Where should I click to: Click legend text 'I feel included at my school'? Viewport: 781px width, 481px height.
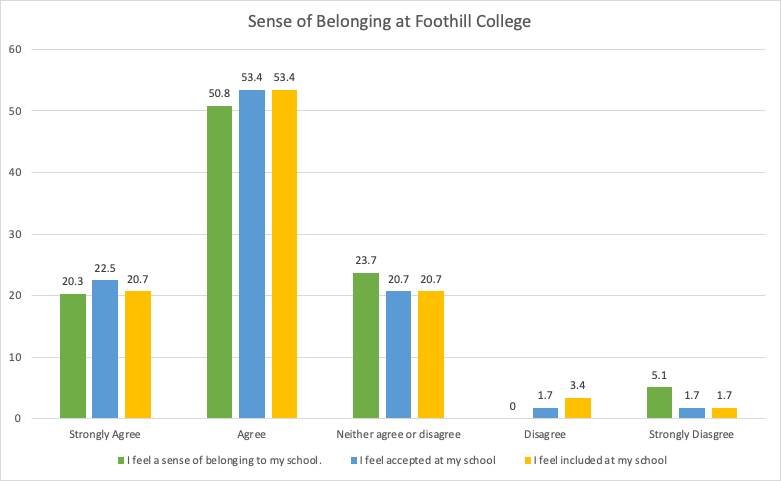pyautogui.click(x=599, y=461)
